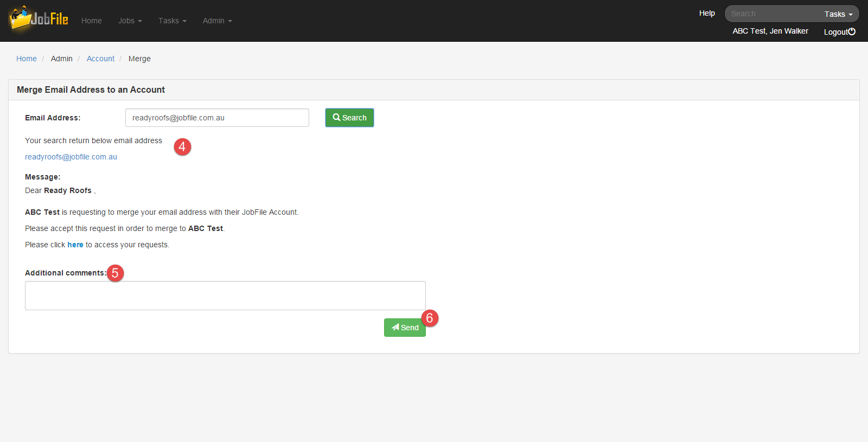The image size is (868, 442).
Task: Click the green Search button
Action: click(349, 118)
